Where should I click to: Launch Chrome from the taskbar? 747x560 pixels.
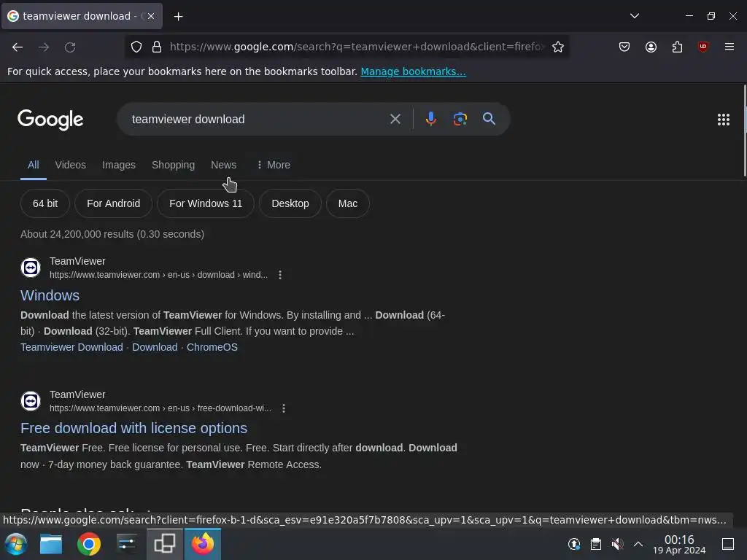(88, 544)
